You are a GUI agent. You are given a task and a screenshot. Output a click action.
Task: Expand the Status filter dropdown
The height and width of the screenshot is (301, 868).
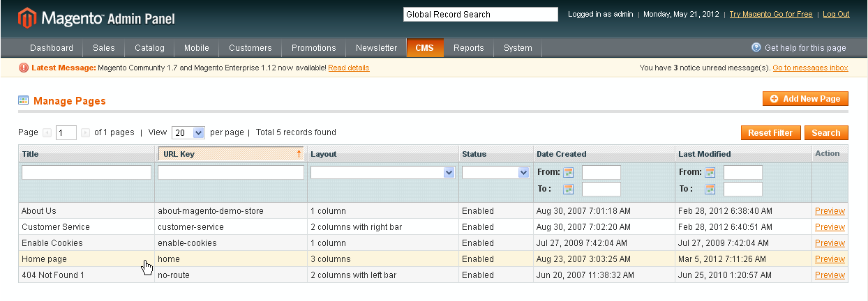tap(495, 172)
